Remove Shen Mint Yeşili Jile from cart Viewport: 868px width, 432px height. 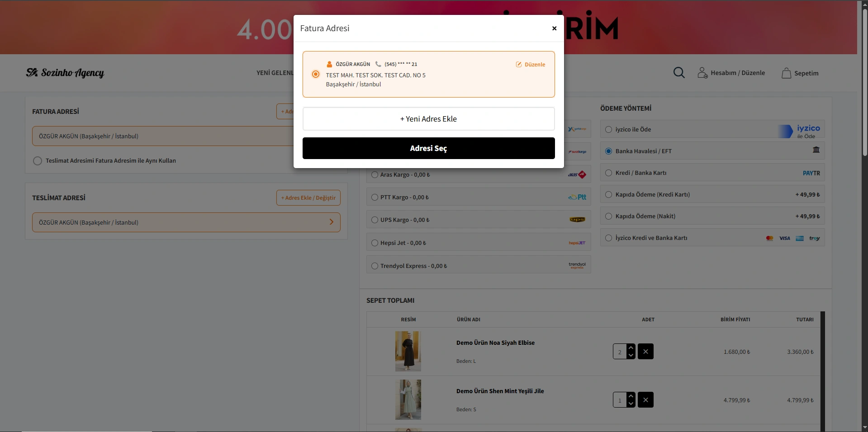[645, 400]
